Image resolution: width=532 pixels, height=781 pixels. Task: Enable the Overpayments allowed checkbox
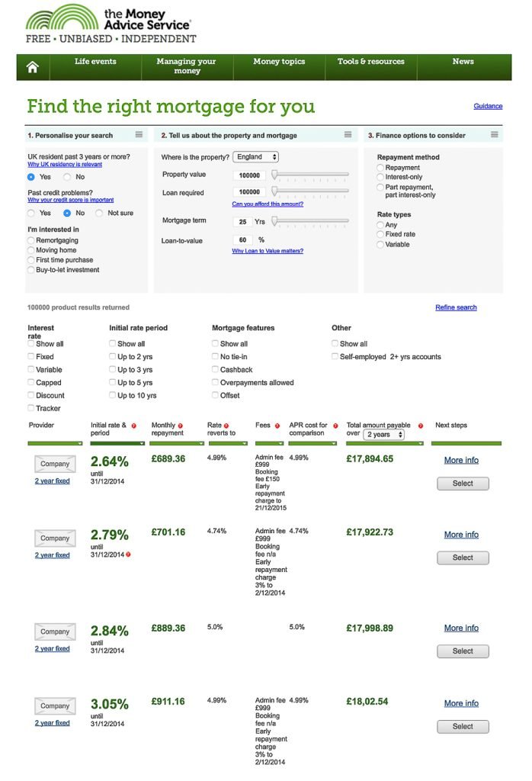point(215,383)
